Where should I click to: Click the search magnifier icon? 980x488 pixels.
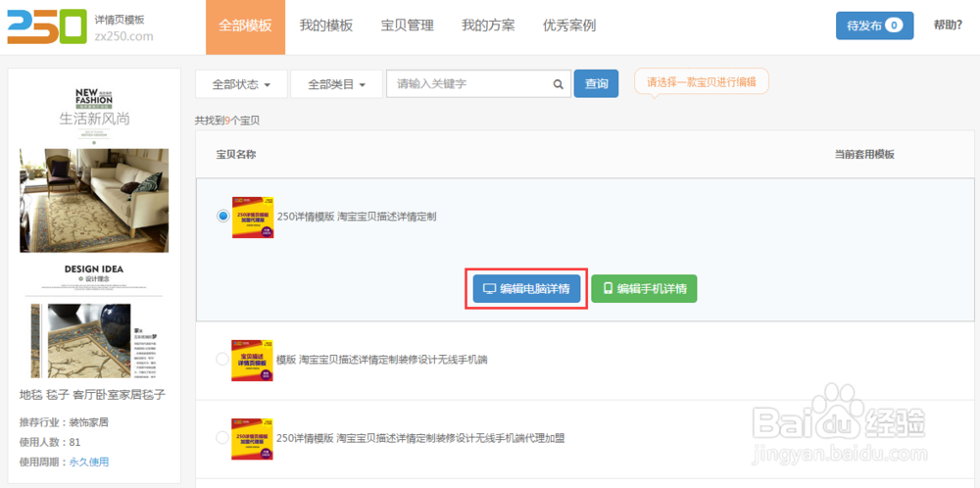pos(559,84)
